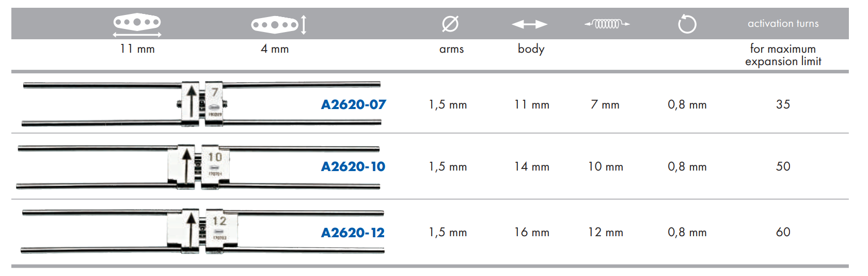Viewport: 868px width, 276px height.
Task: Click the 14 mm body value
Action: (x=531, y=166)
